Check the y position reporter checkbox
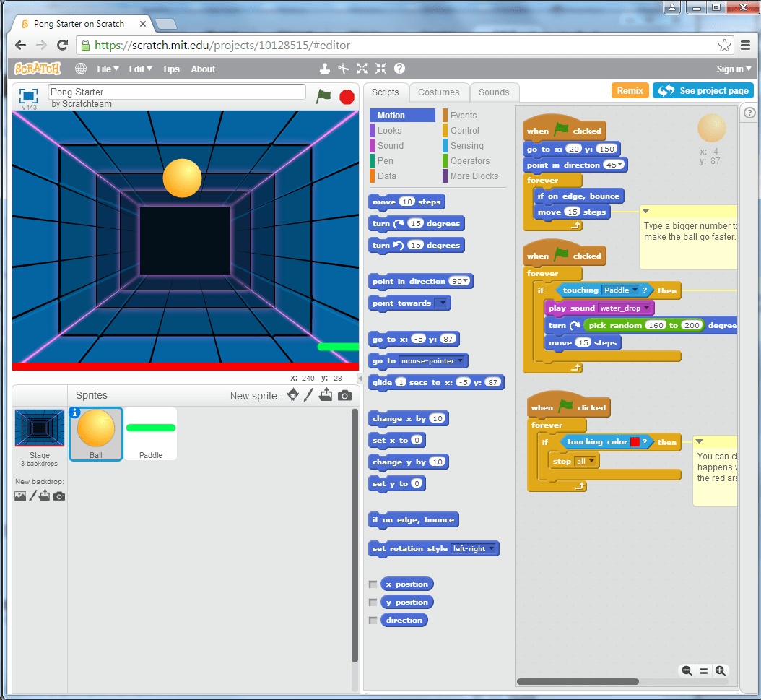This screenshot has width=761, height=700. point(373,602)
